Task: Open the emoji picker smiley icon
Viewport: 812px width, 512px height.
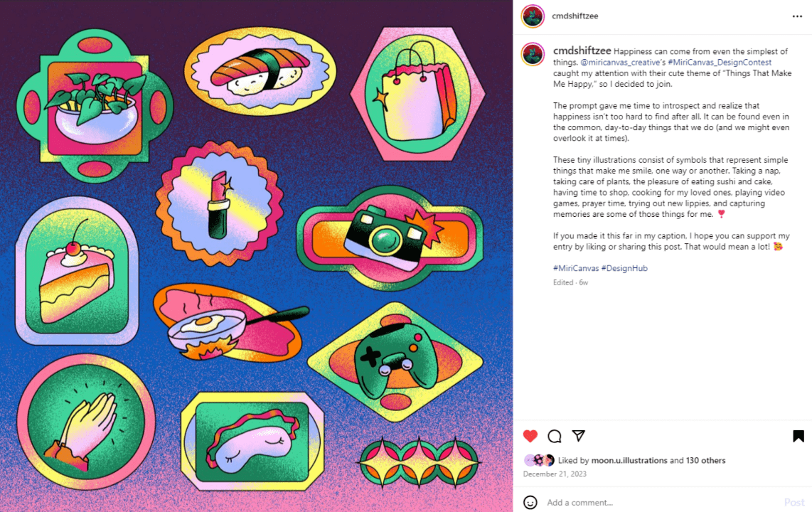Action: (x=530, y=502)
